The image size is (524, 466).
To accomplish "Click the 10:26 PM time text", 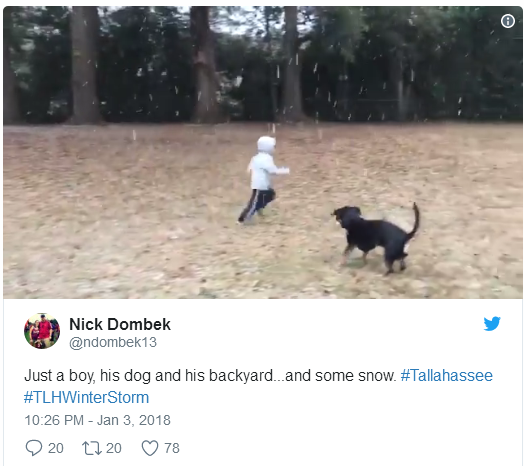I will point(54,420).
